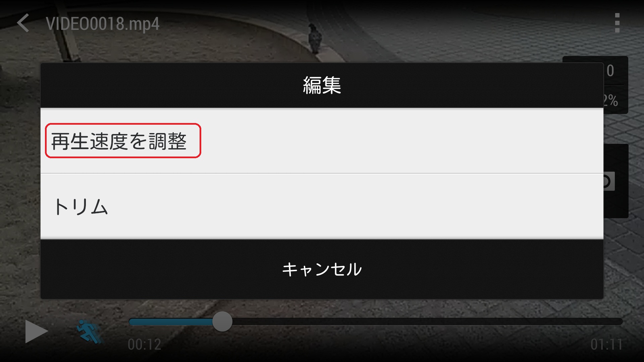Click the seek bar slider thumb
This screenshot has height=362, width=644.
click(x=222, y=321)
